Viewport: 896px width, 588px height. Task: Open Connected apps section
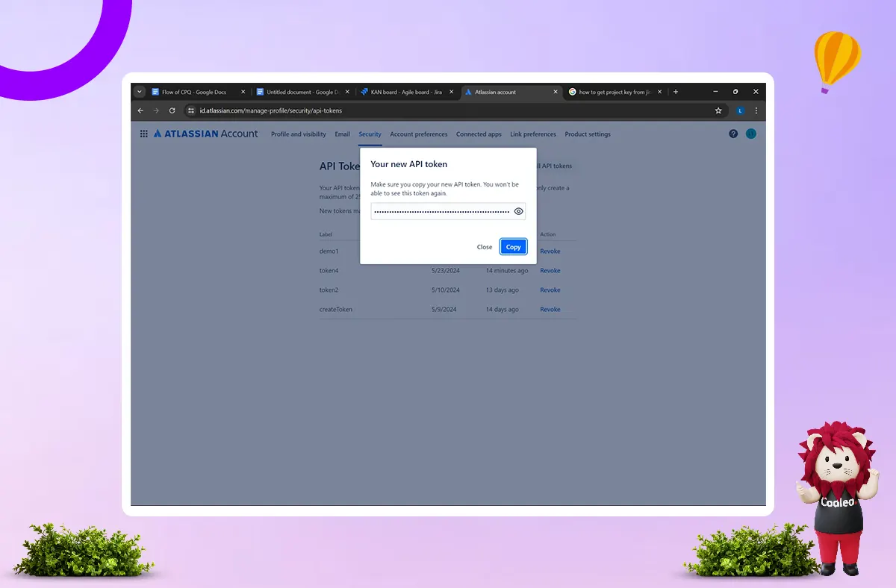pos(479,134)
